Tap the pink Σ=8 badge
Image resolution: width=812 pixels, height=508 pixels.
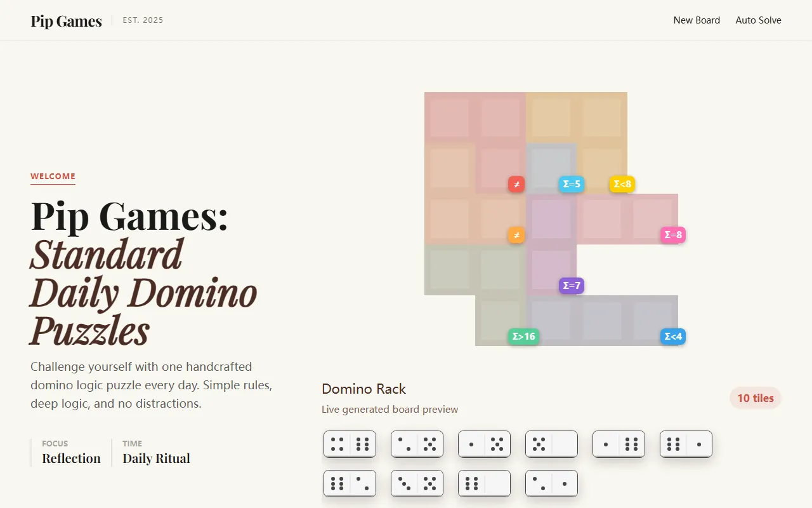(x=672, y=235)
